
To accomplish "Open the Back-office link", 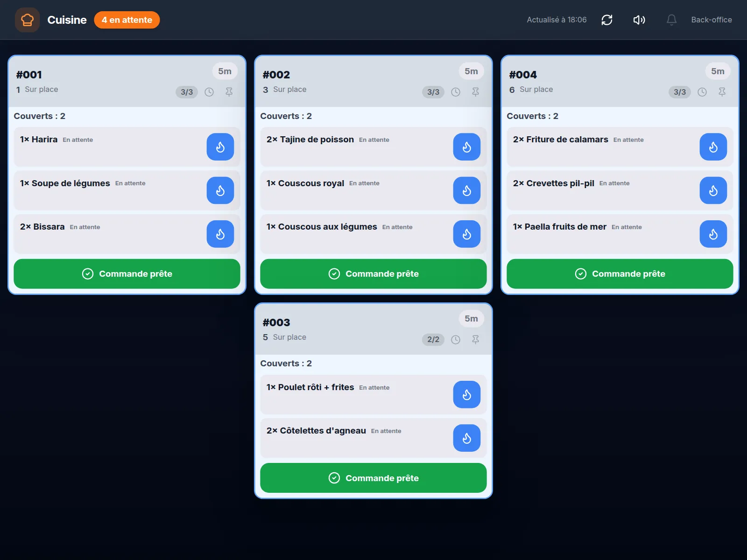I will click(712, 20).
